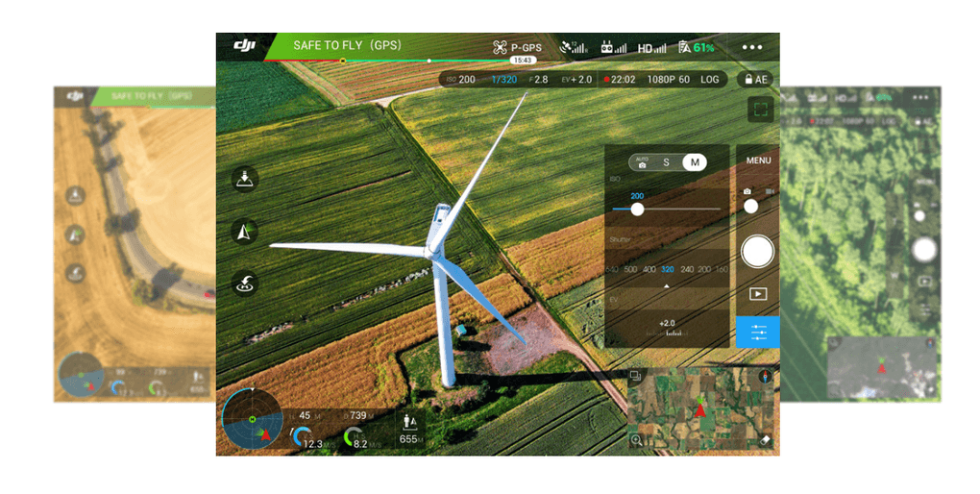Open the camera MENU
The height and width of the screenshot is (494, 980).
pyautogui.click(x=758, y=161)
